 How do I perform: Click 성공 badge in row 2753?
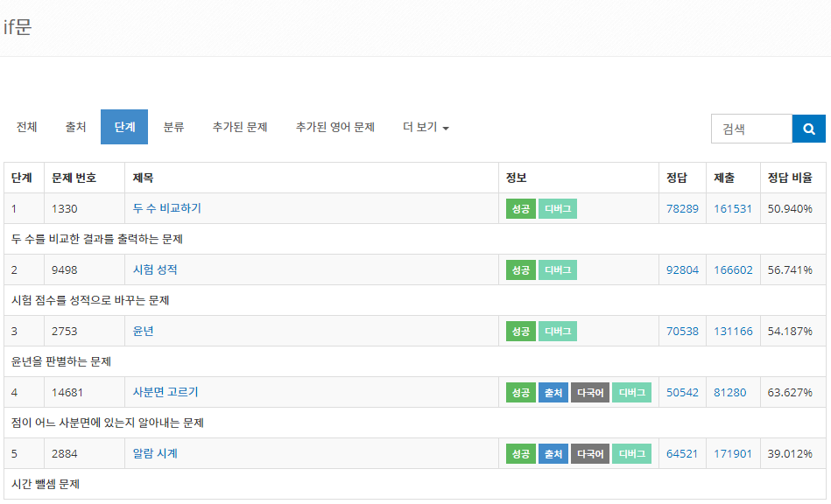521,332
